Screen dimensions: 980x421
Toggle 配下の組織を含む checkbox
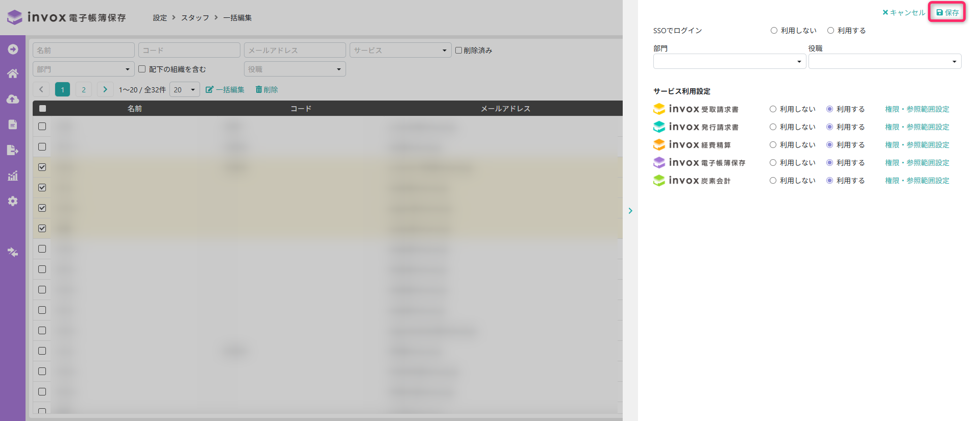coord(142,69)
